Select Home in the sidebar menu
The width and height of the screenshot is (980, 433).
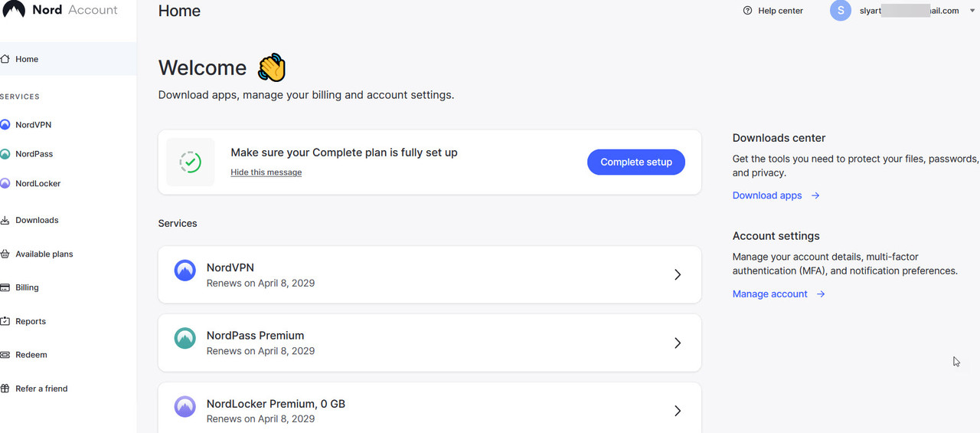pyautogui.click(x=27, y=59)
